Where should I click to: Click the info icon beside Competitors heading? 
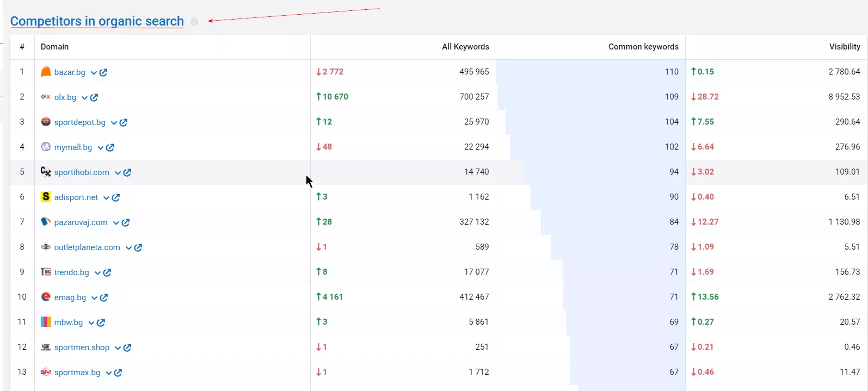tap(194, 22)
